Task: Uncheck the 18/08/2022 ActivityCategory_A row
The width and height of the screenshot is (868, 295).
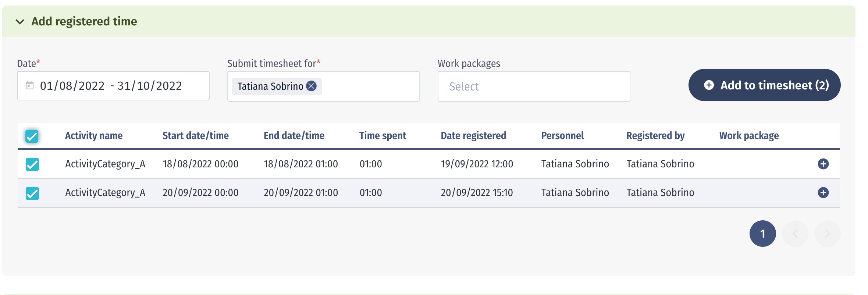Action: (x=32, y=164)
